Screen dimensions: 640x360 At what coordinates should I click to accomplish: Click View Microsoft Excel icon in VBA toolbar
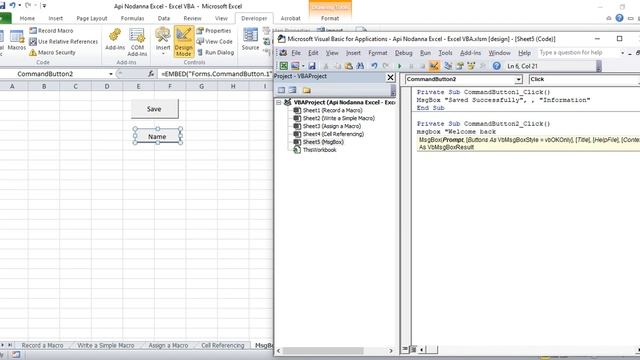[x=283, y=66]
